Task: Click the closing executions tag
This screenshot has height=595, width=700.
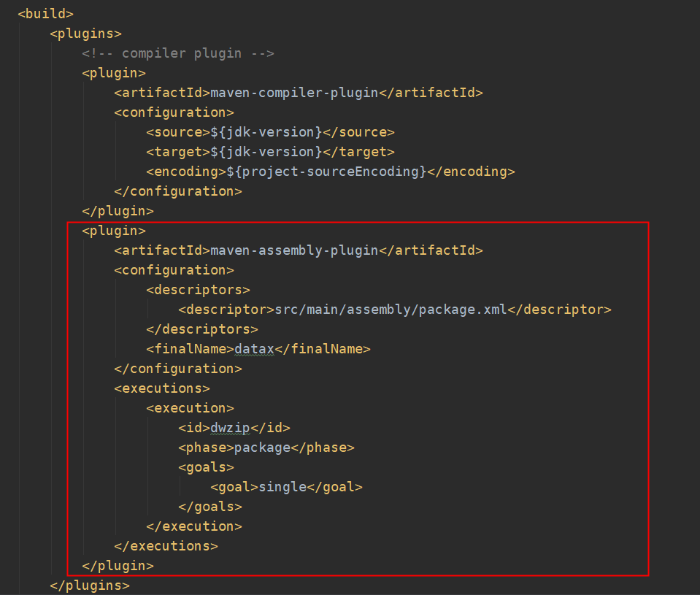Action: (x=166, y=546)
